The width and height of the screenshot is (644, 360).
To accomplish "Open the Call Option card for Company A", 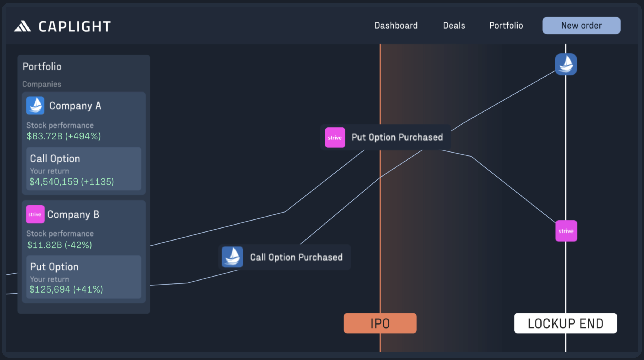I will (84, 169).
